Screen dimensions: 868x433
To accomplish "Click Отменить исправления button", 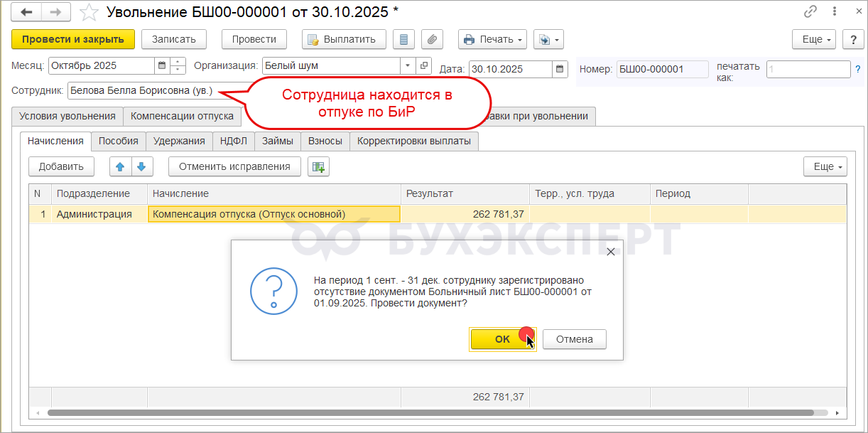I will (x=234, y=166).
